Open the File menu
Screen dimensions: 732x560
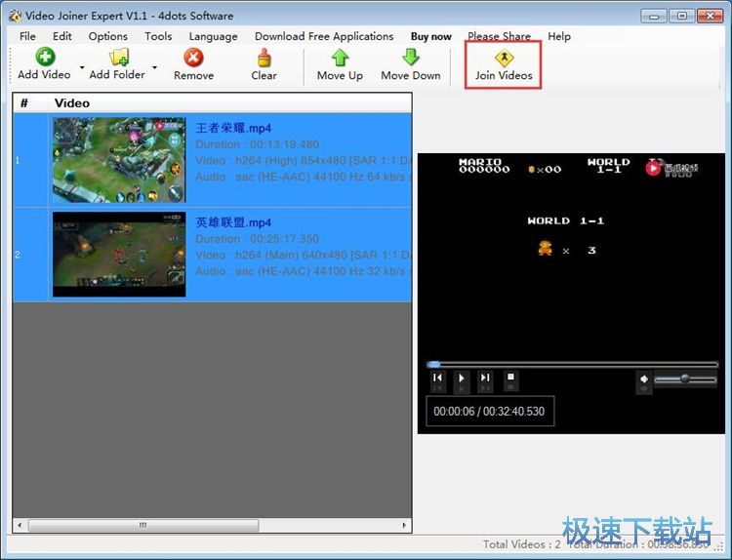pos(27,36)
